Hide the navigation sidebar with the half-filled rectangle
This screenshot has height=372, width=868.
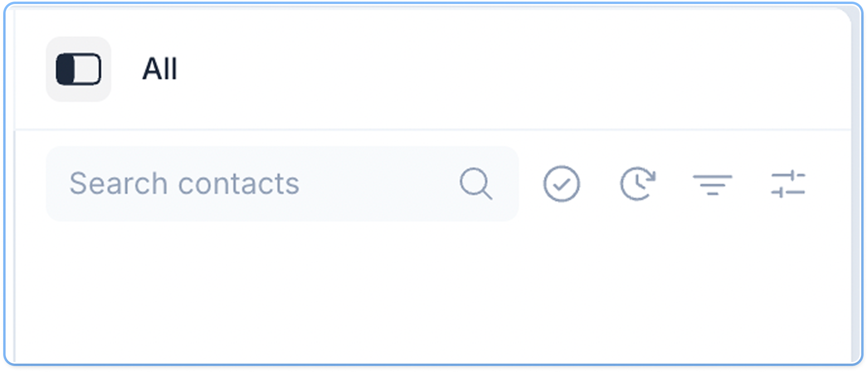78,69
